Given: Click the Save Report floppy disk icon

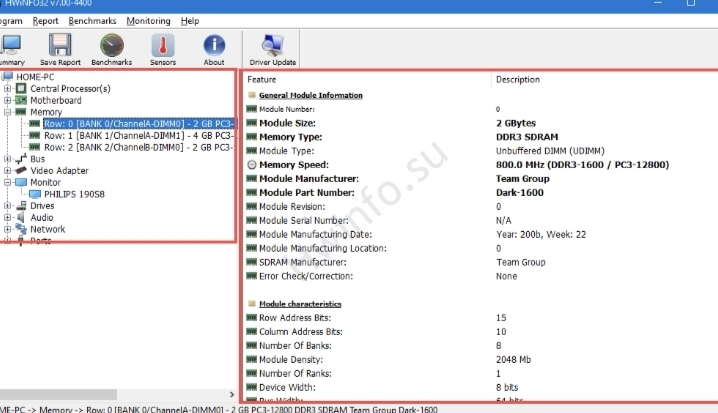Looking at the screenshot, I should click(x=60, y=45).
